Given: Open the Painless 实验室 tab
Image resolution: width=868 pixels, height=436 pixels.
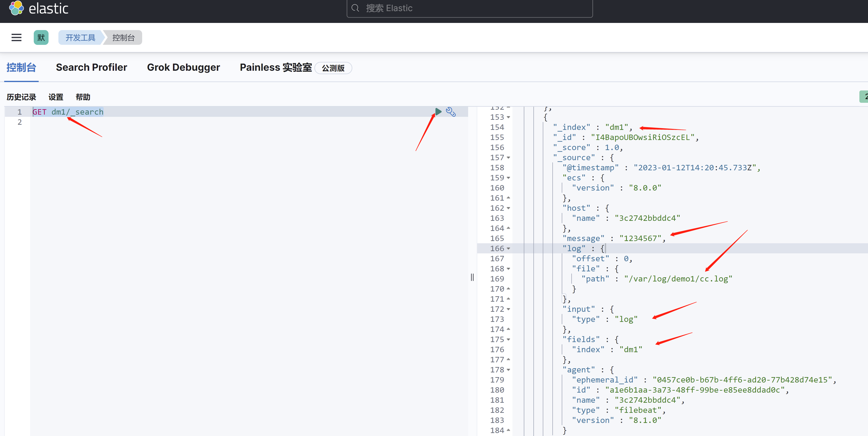Looking at the screenshot, I should (x=276, y=68).
